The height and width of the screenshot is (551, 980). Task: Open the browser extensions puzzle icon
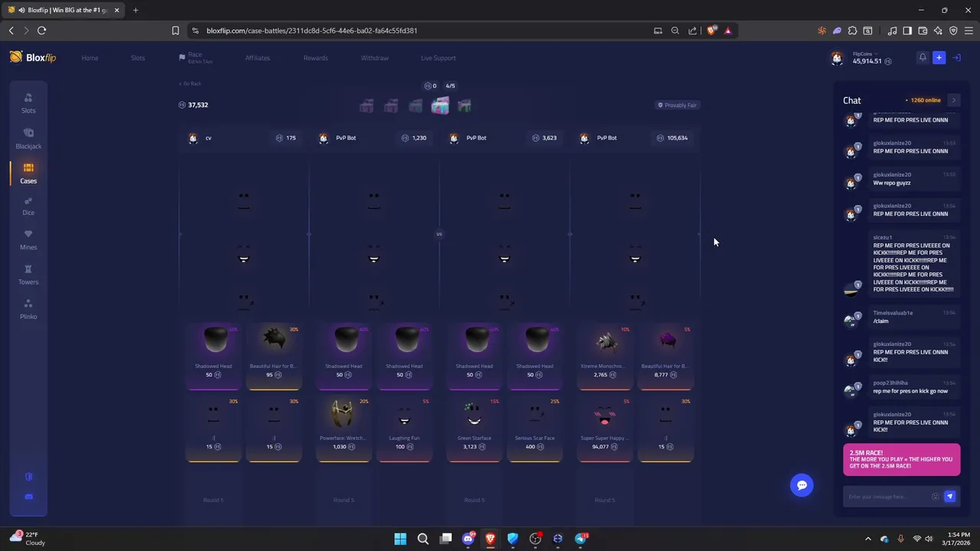tap(852, 31)
